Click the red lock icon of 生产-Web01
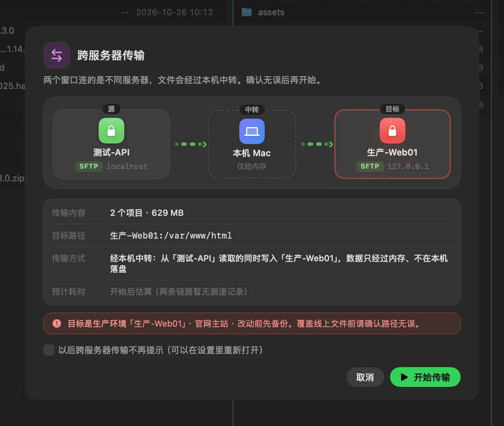The image size is (504, 426). 392,131
